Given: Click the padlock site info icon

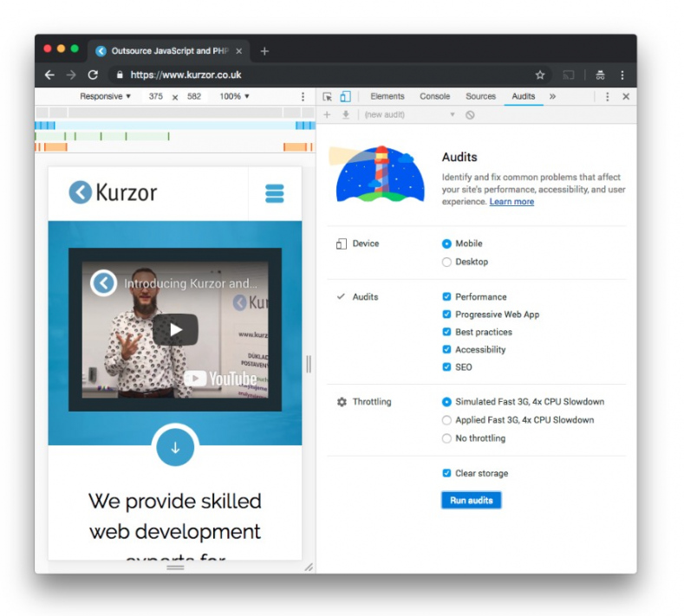Looking at the screenshot, I should pyautogui.click(x=120, y=75).
